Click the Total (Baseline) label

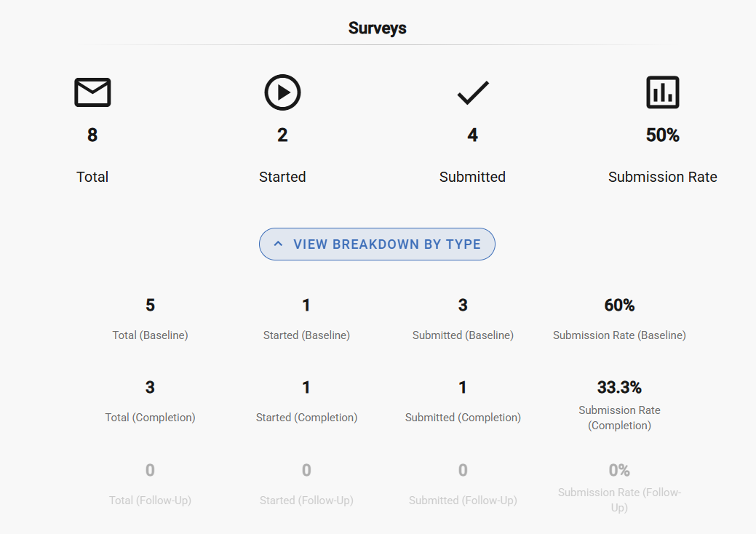tap(150, 335)
